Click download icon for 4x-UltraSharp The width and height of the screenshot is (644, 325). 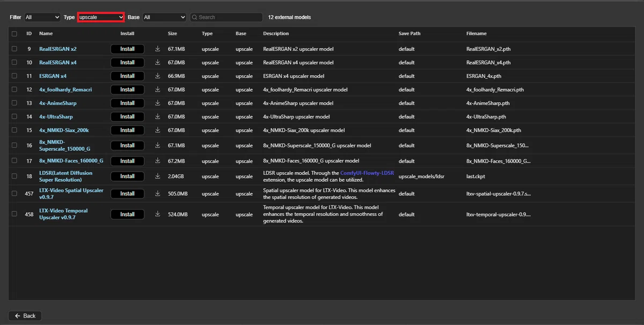tap(158, 116)
